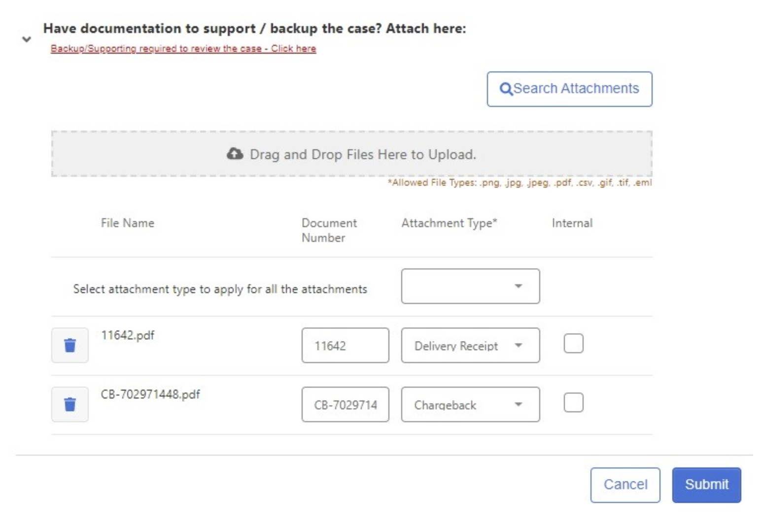
Task: Mark 11642.pdf as Internal
Action: (573, 343)
